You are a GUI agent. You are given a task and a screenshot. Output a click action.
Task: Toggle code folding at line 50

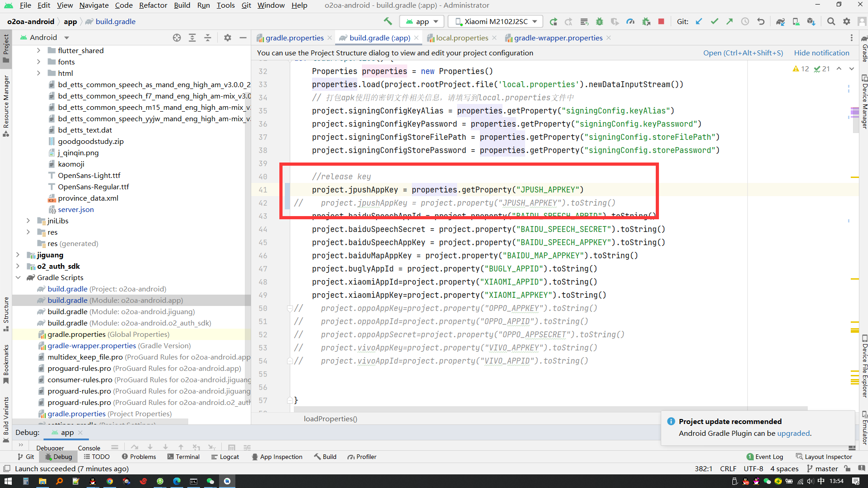coord(290,309)
